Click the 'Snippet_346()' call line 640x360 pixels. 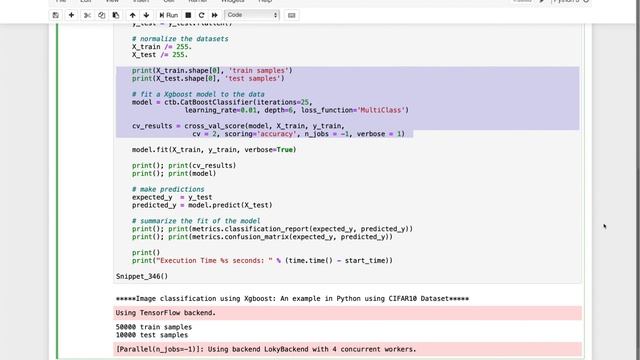(142, 276)
